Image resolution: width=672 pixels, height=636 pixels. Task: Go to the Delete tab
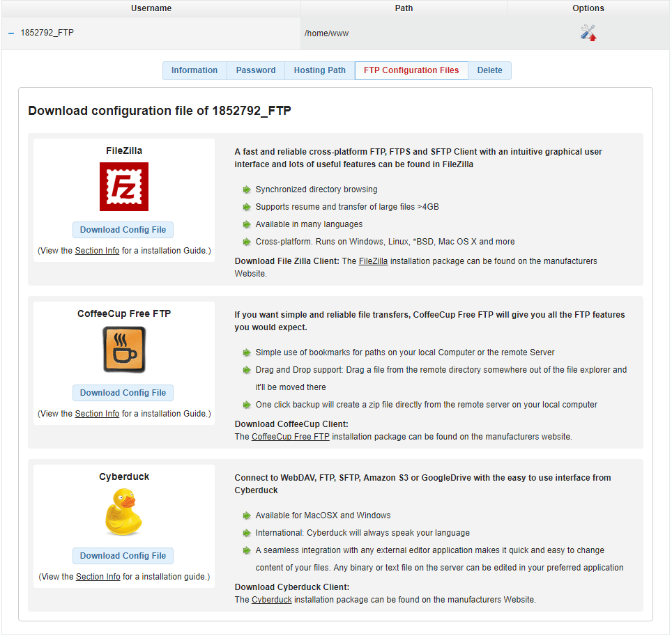pos(489,70)
